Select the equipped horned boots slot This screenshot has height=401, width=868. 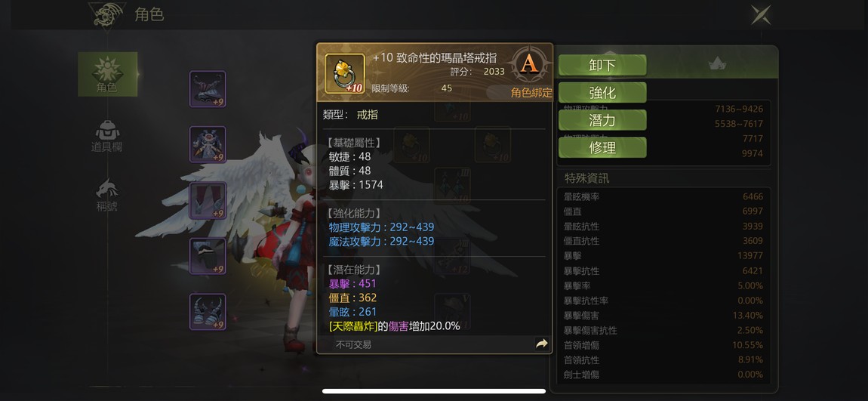(208, 312)
